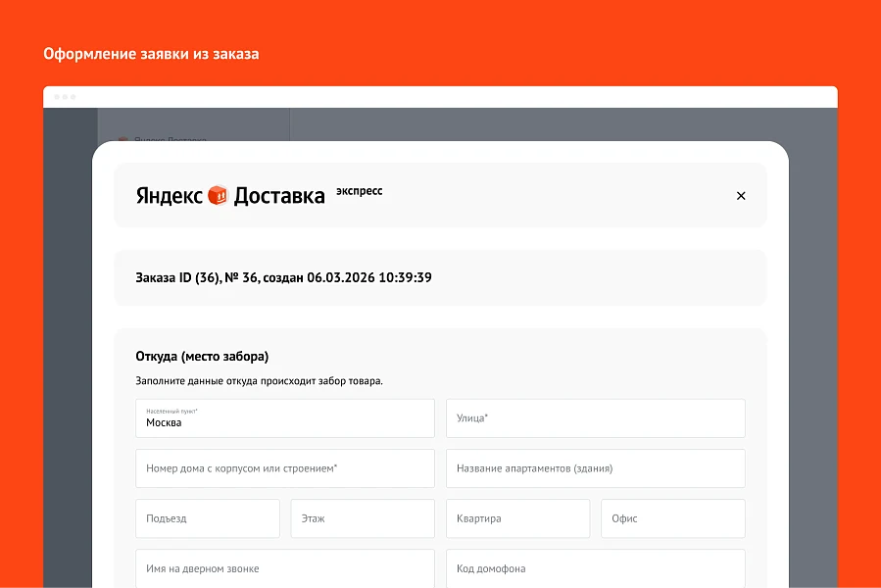Focus the Населенный пункт field with Москва
The height and width of the screenshot is (588, 881).
click(285, 418)
